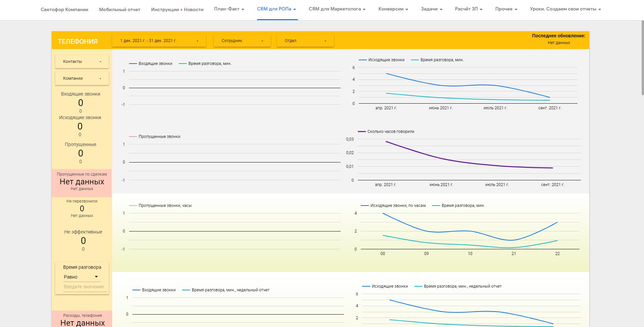Open the Контакты filter dropdown

[82, 62]
